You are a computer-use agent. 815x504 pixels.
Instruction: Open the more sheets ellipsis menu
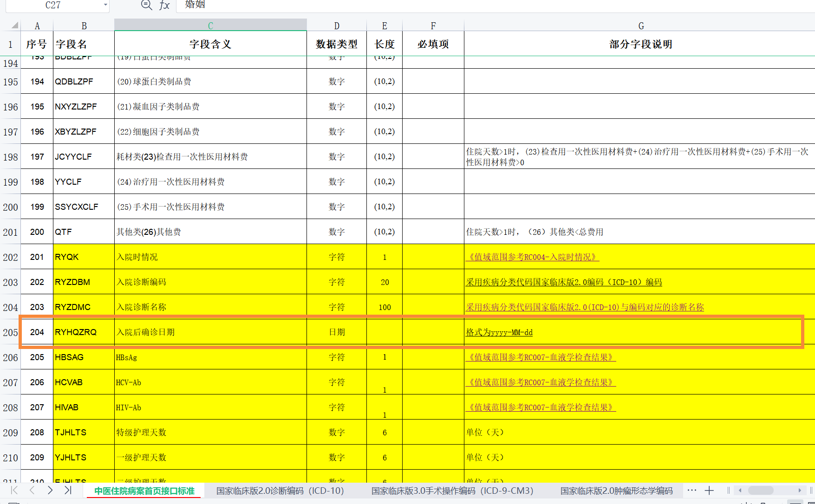pyautogui.click(x=692, y=491)
